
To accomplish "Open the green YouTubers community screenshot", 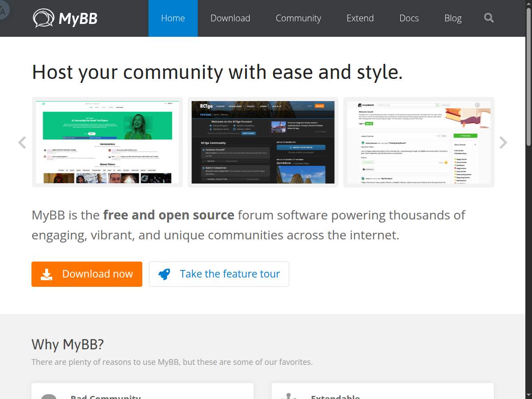I will (x=107, y=142).
